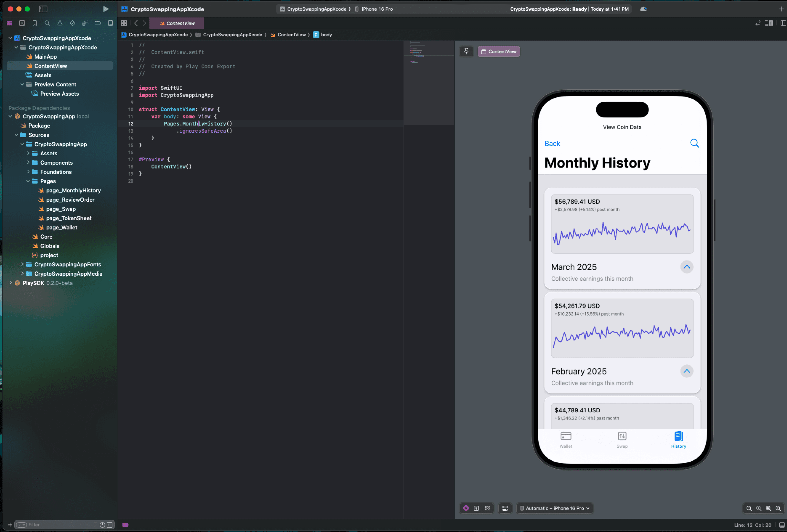Show only source-controlled files filter

[x=110, y=525]
